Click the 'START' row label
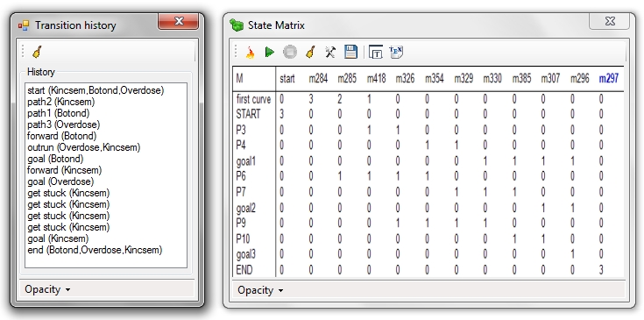This screenshot has height=320, width=644. pos(248,114)
